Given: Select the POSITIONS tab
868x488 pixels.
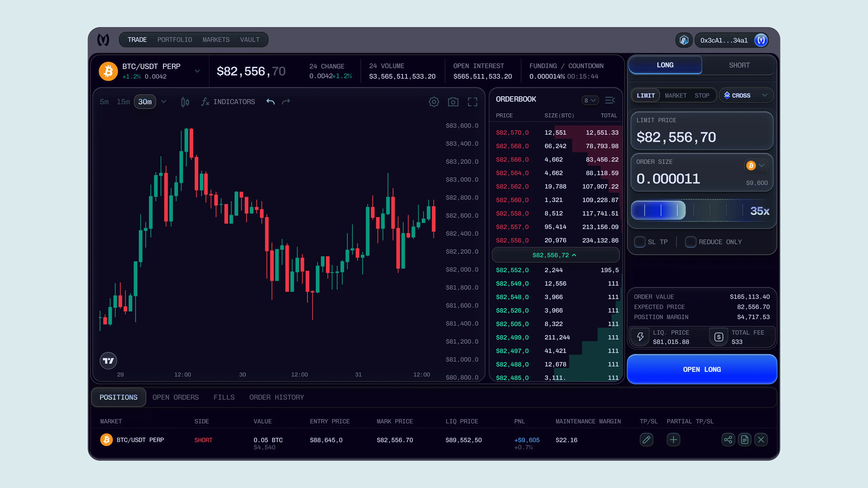Looking at the screenshot, I should 119,397.
